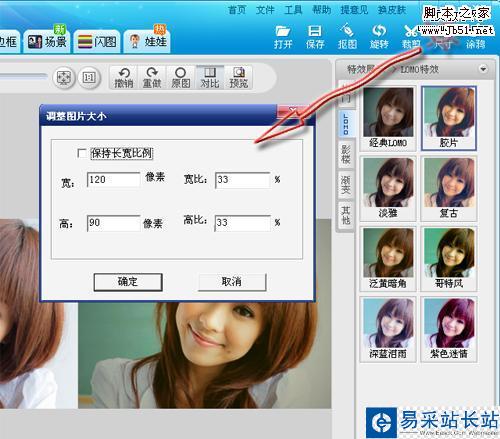Expand the 特效 panel dropdown arrow
500x439 pixels.
click(483, 69)
